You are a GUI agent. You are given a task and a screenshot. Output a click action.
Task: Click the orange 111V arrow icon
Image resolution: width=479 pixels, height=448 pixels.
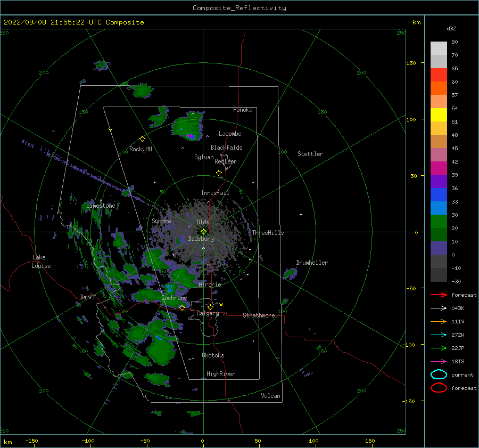[x=439, y=321]
